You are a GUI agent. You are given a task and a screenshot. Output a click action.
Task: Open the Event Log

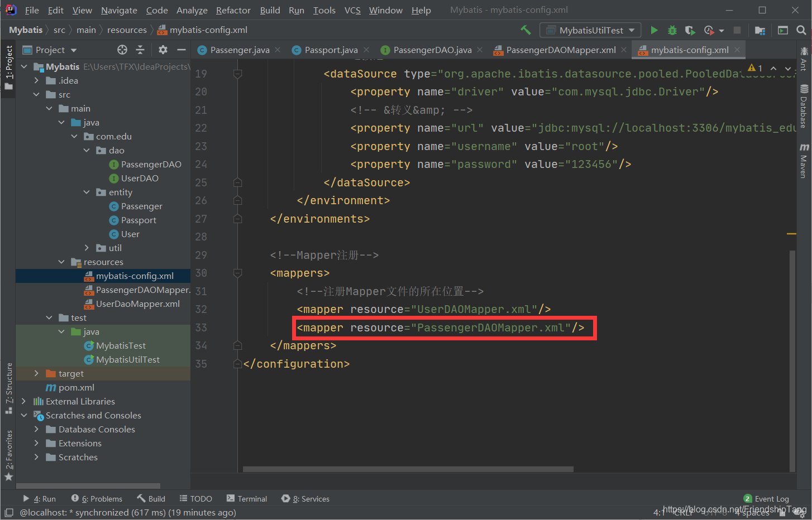[766, 499]
